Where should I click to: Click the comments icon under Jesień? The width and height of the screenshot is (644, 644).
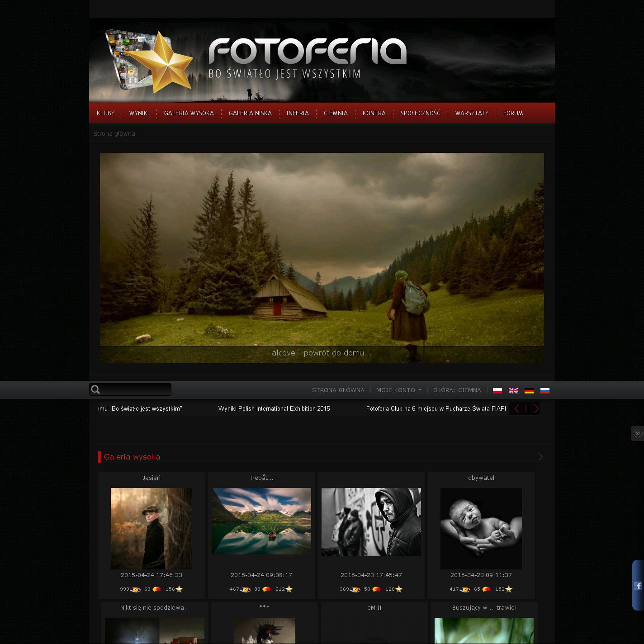pos(156,589)
